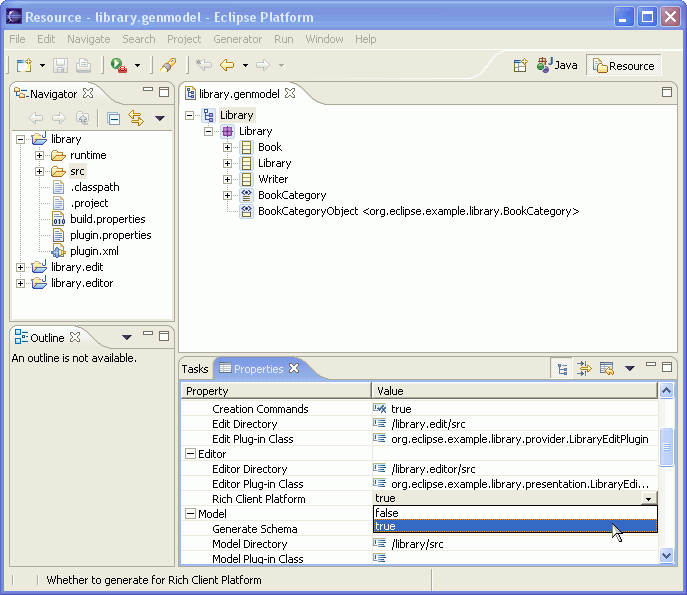Image resolution: width=687 pixels, height=595 pixels.
Task: Toggle Show Advanced Properties icon
Action: click(x=584, y=368)
